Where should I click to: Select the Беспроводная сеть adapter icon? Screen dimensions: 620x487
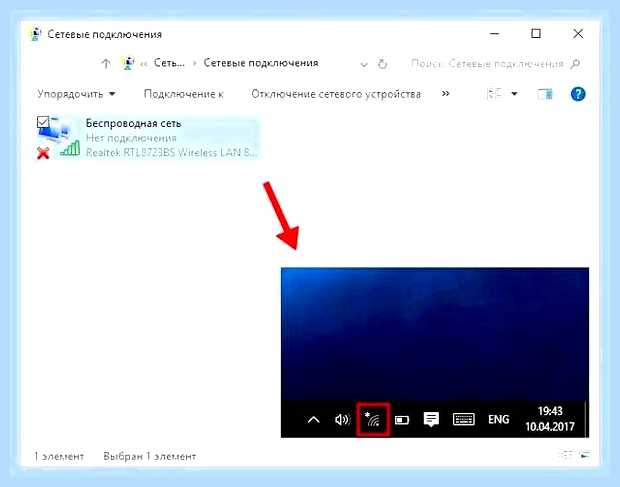[x=58, y=138]
